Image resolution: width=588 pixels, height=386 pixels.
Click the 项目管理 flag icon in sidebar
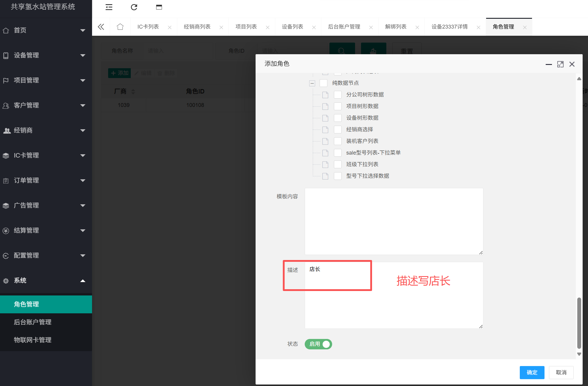(6, 80)
